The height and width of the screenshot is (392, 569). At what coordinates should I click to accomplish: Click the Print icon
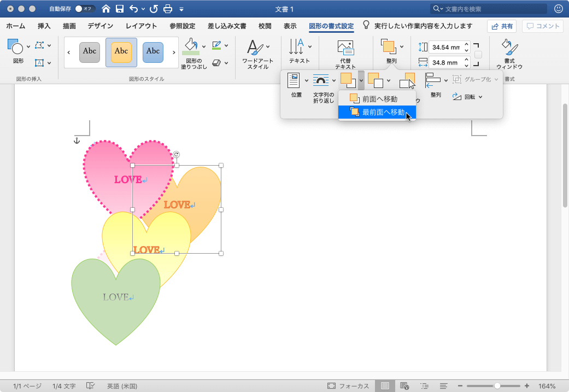coord(168,9)
